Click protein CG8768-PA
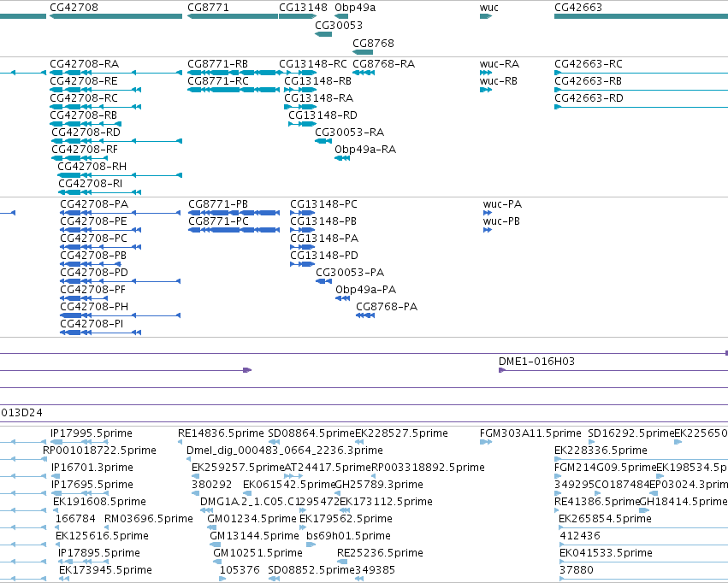Screen dimensions: 728x583 (x=387, y=307)
